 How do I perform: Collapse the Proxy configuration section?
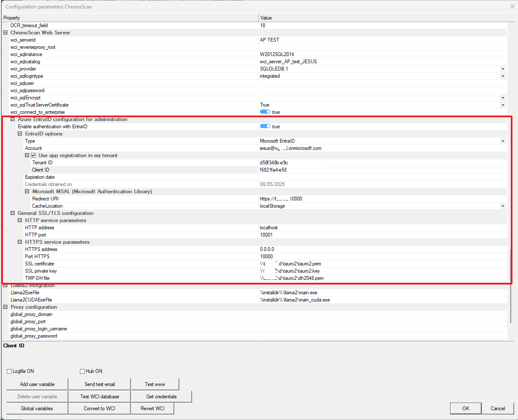6,307
